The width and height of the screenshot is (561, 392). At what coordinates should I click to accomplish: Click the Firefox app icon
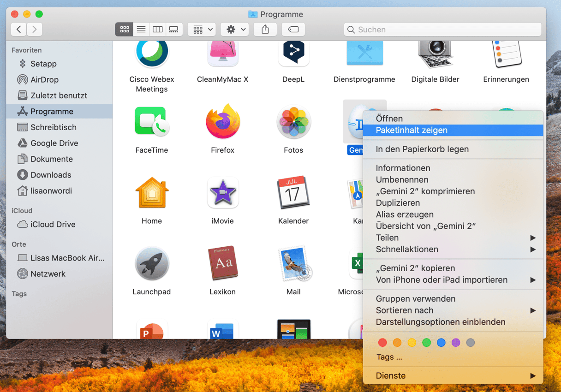[x=223, y=122]
